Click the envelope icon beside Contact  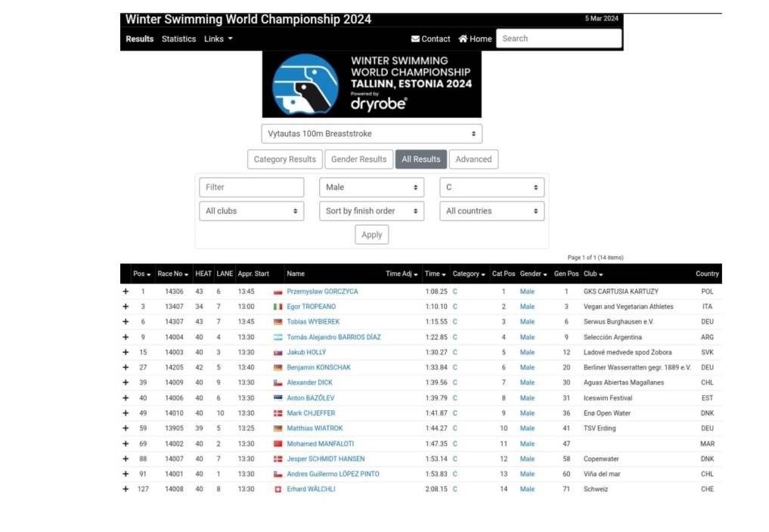point(415,39)
